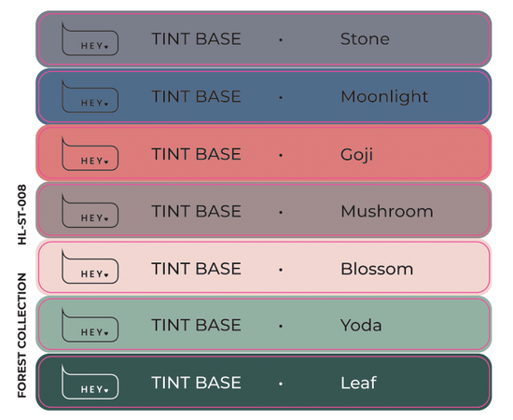Select the Blossom color label

tap(377, 269)
